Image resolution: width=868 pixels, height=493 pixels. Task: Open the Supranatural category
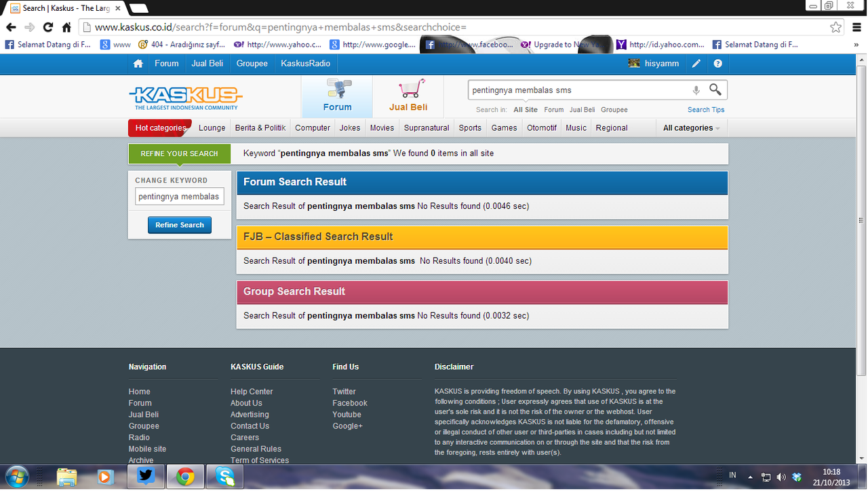427,127
